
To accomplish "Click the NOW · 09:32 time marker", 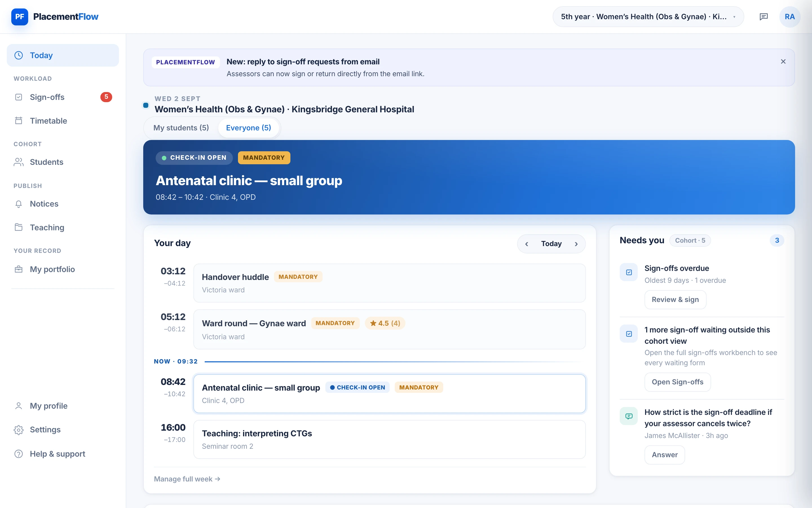I will pos(176,362).
